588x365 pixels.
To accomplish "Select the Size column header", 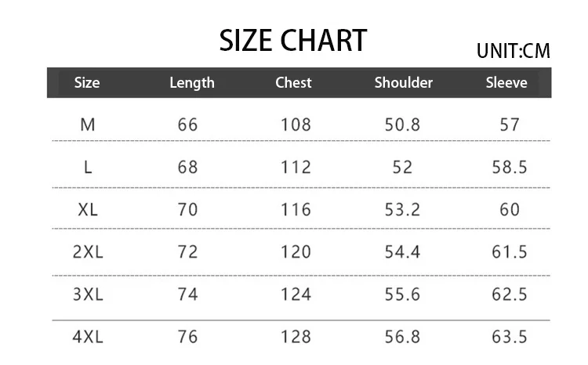I will 87,83.
